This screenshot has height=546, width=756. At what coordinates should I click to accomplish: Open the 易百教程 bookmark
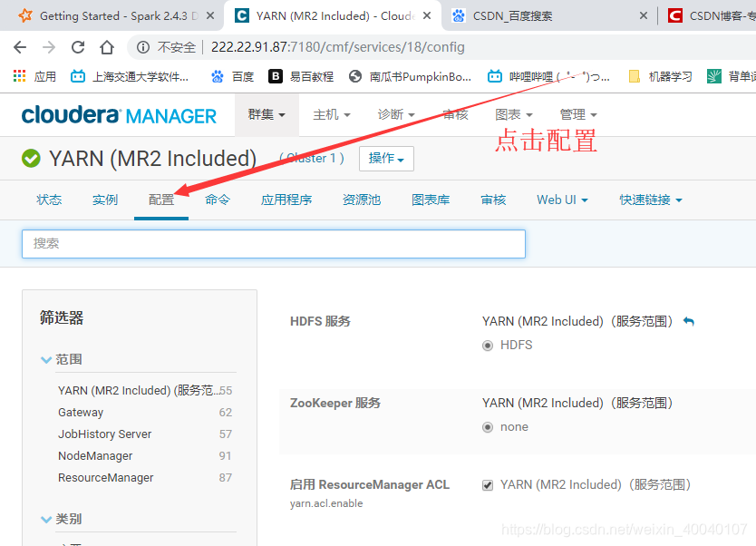tap(301, 76)
